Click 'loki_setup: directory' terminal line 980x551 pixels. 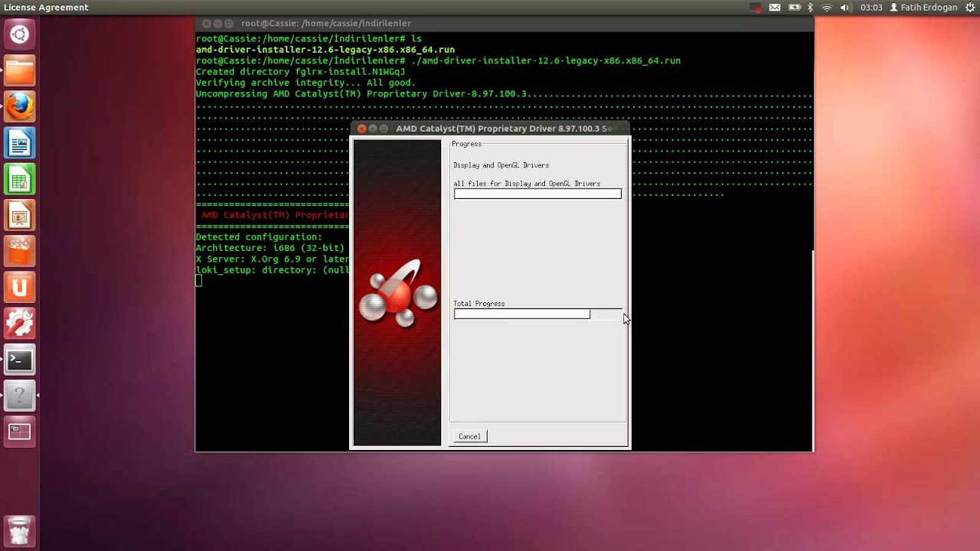[273, 270]
